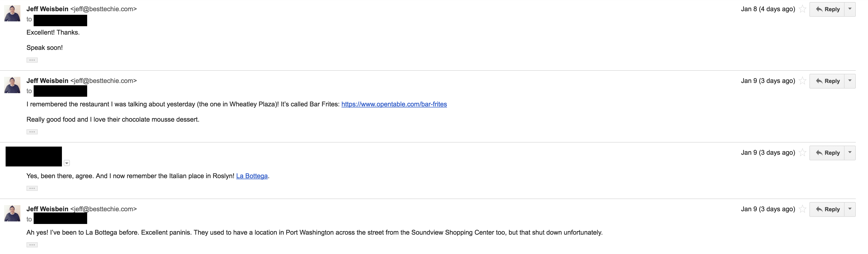Expand trimmed content below La Bottega link message
Image resolution: width=868 pixels, height=254 pixels.
[32, 188]
